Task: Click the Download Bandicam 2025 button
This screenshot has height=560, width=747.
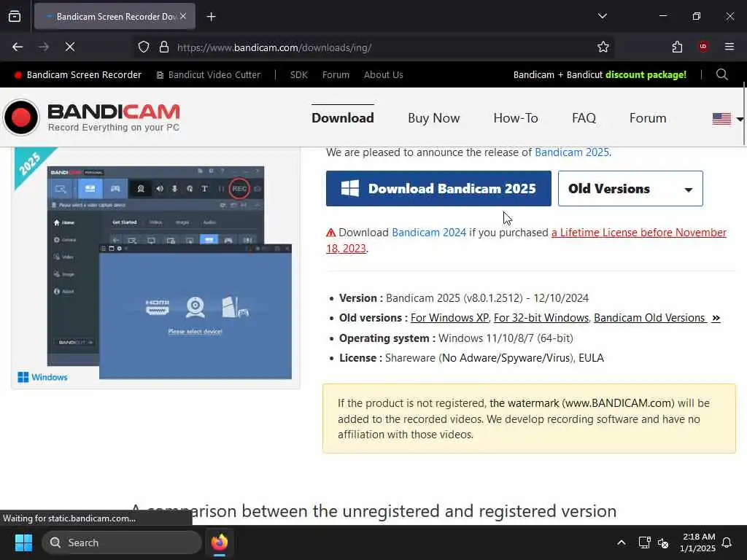Action: click(x=438, y=189)
